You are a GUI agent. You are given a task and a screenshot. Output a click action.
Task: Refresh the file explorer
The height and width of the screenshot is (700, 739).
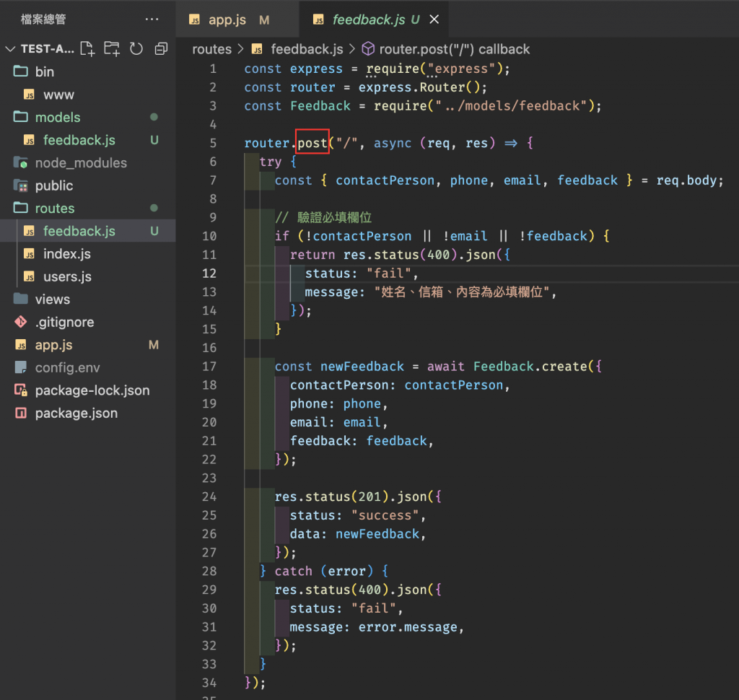click(136, 49)
